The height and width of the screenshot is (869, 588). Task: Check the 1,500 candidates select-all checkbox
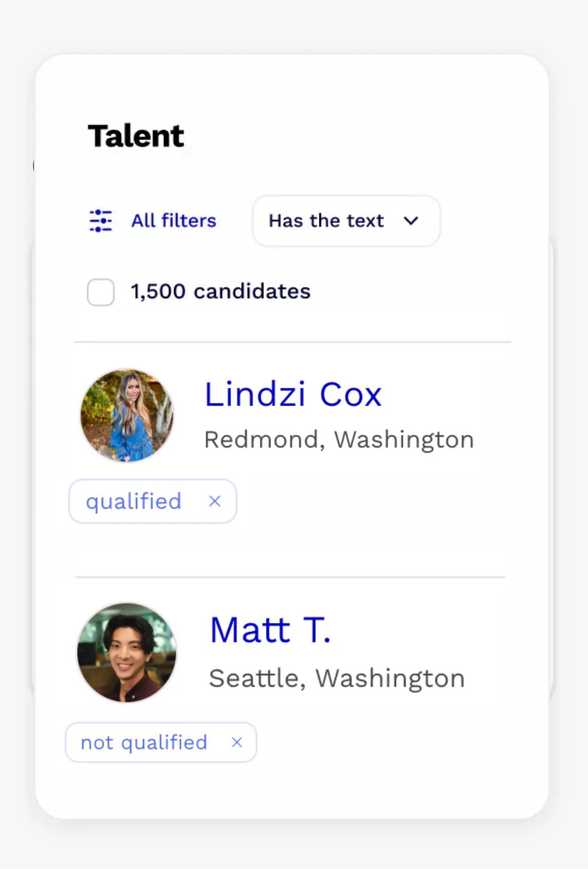(x=101, y=291)
